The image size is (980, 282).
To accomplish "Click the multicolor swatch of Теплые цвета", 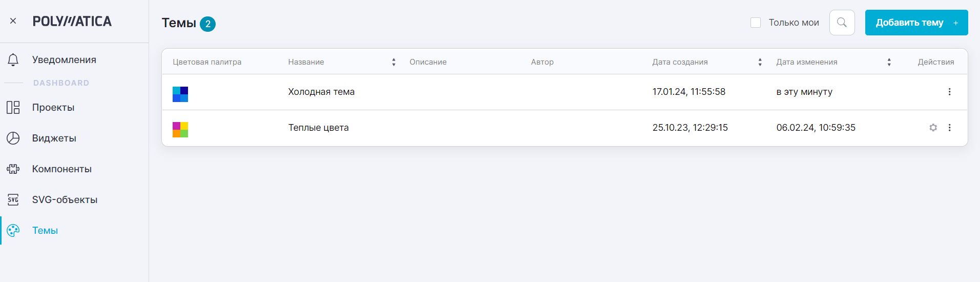I will coord(180,130).
